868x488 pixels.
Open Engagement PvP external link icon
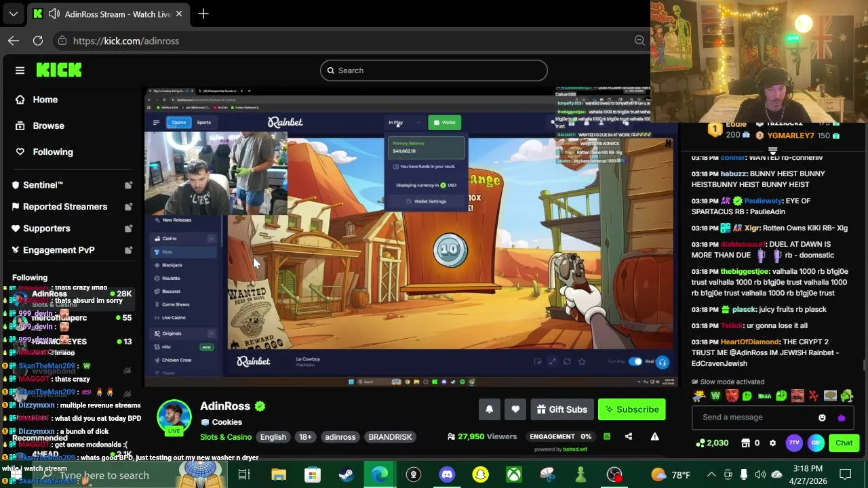tap(128, 250)
